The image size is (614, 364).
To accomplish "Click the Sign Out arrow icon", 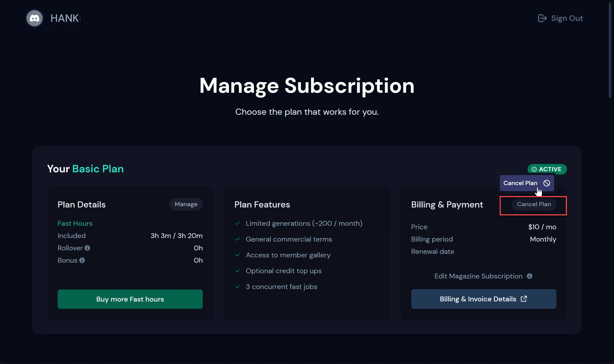I will [x=542, y=18].
